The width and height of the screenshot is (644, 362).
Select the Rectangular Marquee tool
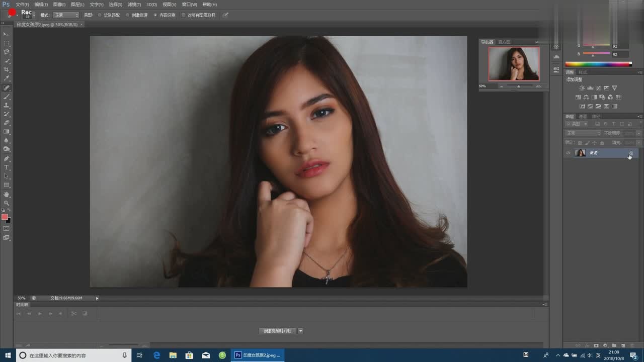7,43
